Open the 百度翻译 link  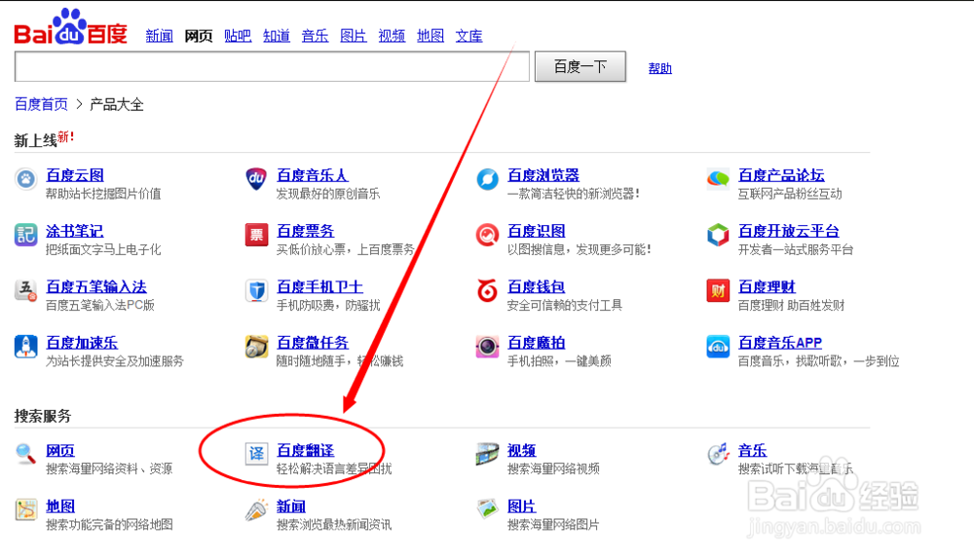point(306,450)
